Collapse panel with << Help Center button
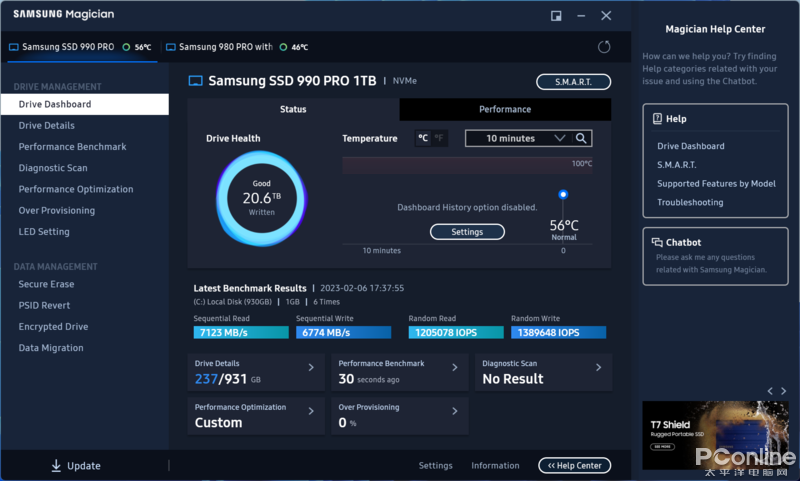 pyautogui.click(x=574, y=465)
